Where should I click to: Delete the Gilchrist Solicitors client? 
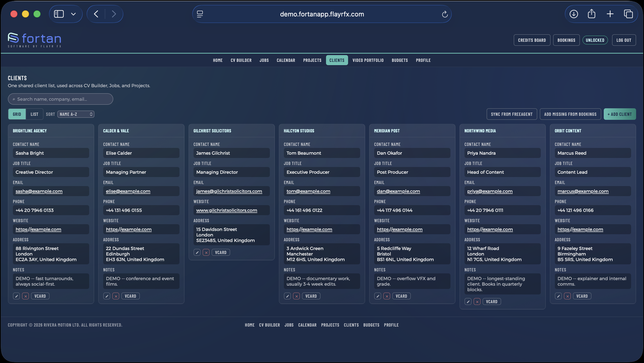(x=206, y=252)
